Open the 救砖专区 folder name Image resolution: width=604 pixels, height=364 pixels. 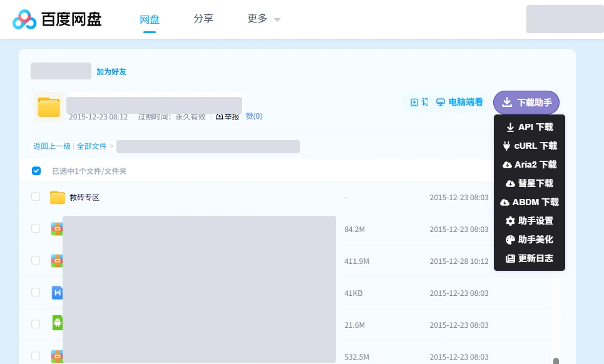[84, 198]
